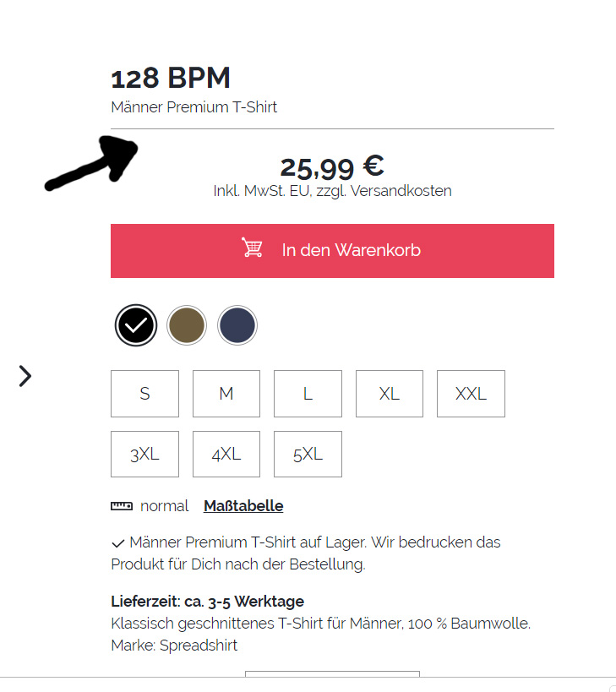The image size is (616, 692).
Task: Open the Maßtabelle size chart link
Action: pyautogui.click(x=243, y=506)
